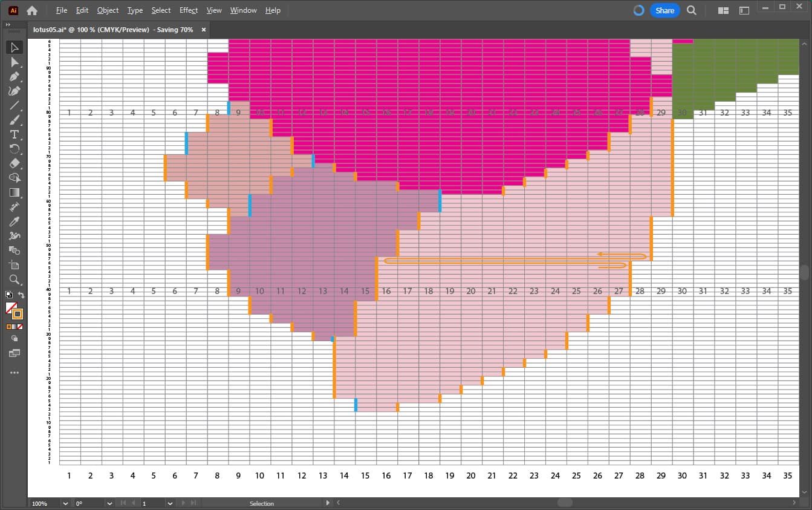Open the Effect menu
812x510 pixels.
(x=189, y=10)
